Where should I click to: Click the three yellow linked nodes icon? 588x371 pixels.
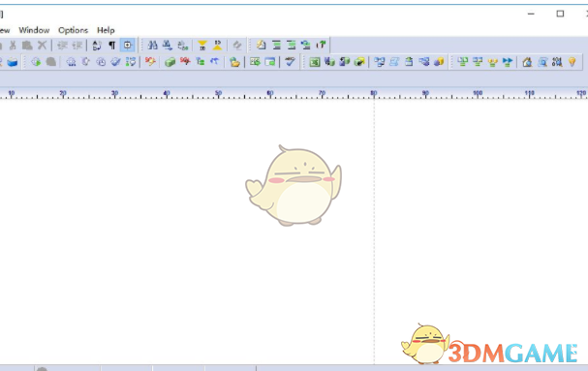click(x=492, y=62)
